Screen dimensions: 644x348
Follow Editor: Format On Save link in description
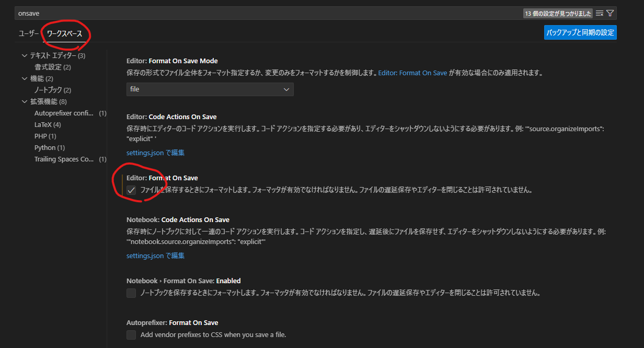412,73
